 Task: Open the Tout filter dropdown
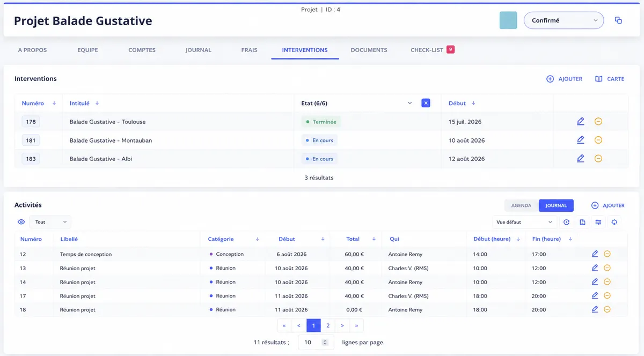tap(50, 222)
